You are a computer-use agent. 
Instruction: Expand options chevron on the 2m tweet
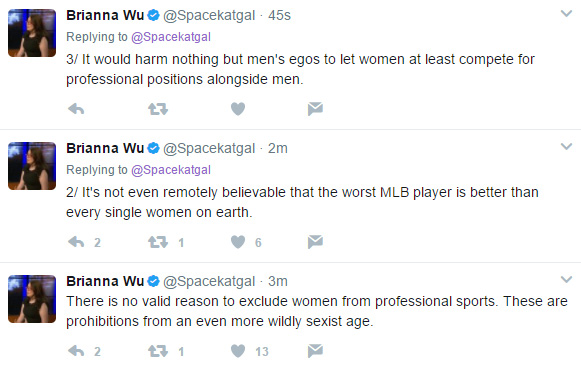[x=566, y=146]
